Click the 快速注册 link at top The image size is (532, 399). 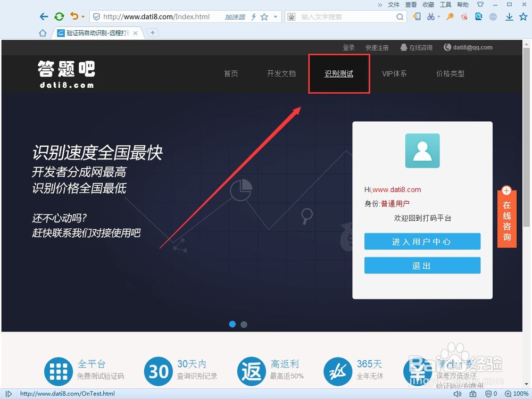377,47
